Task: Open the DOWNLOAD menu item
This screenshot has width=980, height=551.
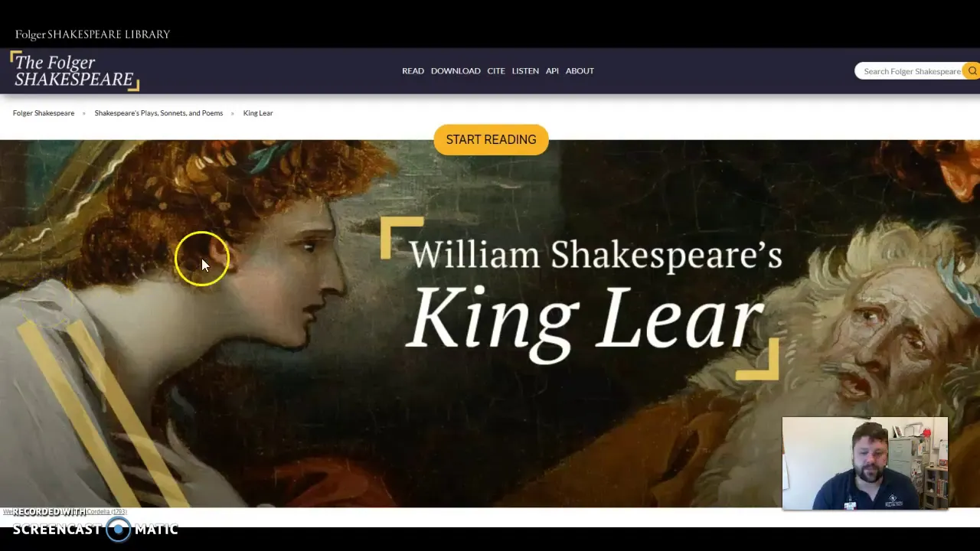Action: (x=456, y=71)
